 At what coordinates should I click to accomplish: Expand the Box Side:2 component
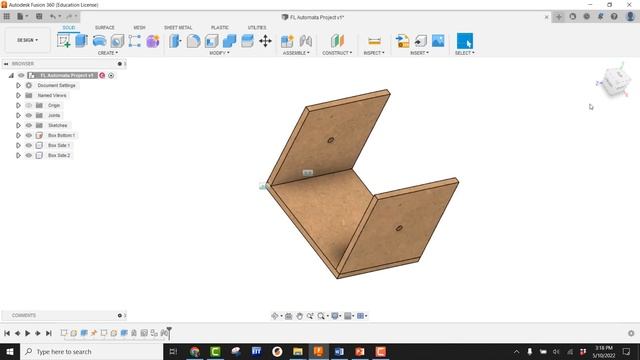pos(18,156)
